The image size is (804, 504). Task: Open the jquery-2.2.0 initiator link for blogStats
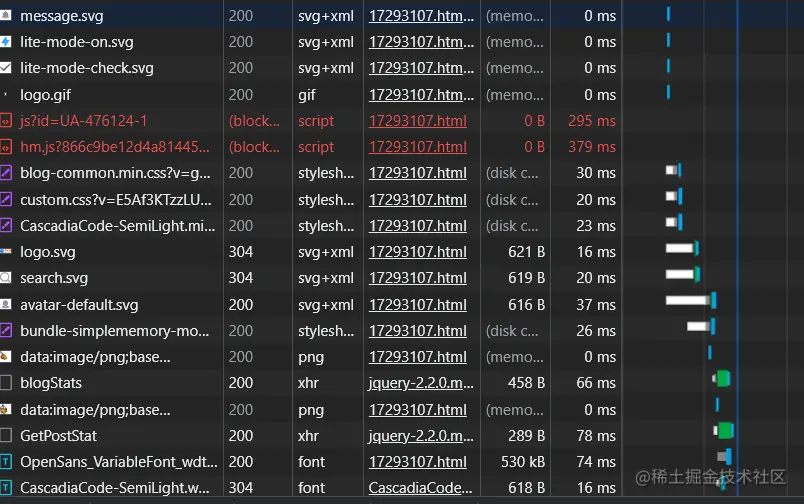421,383
